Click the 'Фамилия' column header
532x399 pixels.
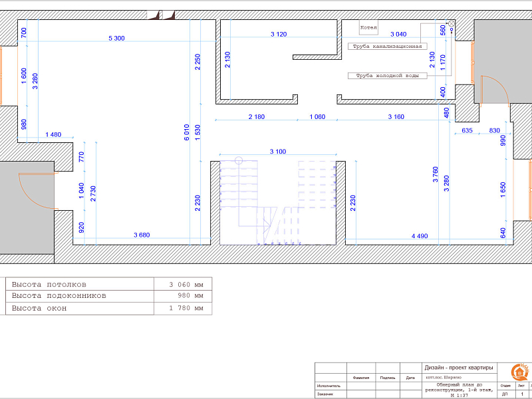[361, 378]
